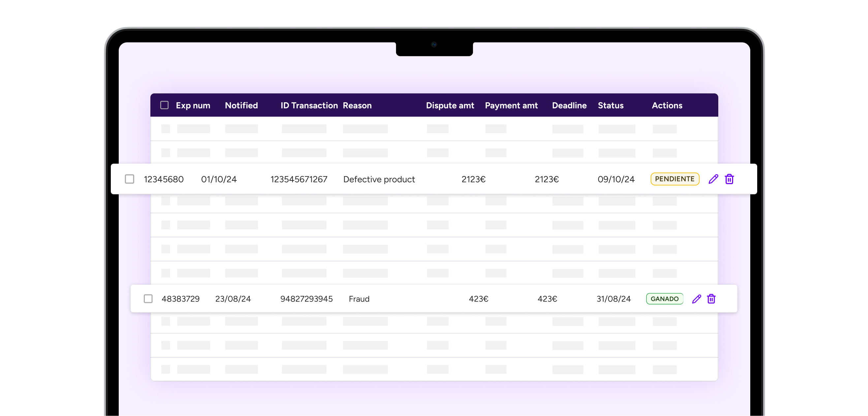This screenshot has width=868, height=416.
Task: Sort by the Exp num column header
Action: click(x=193, y=106)
